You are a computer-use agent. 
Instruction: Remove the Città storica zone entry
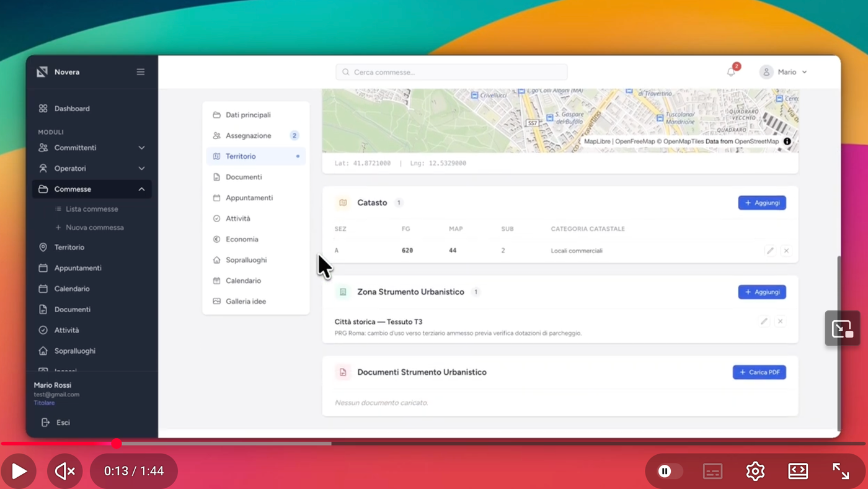(780, 321)
